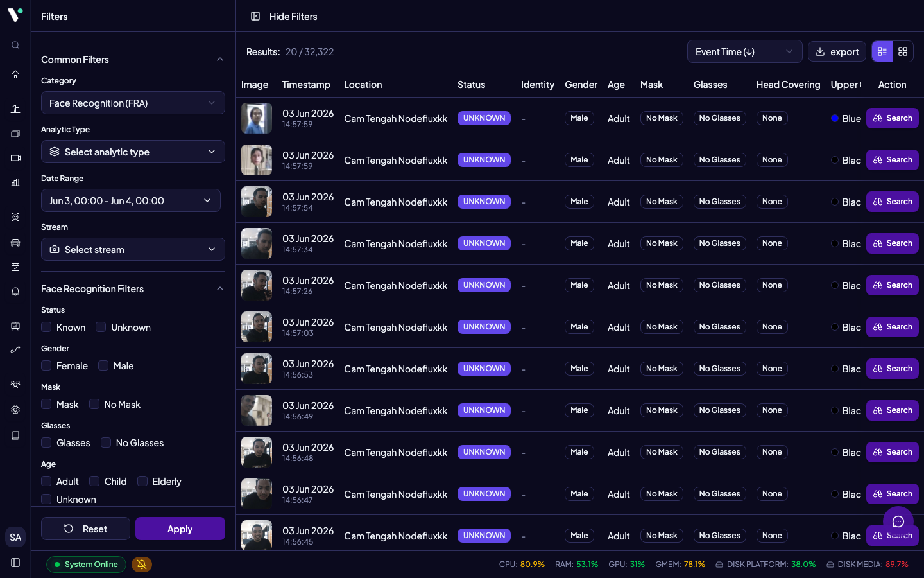Click the Hide Filters panel icon
Image resolution: width=924 pixels, height=578 pixels.
tap(255, 16)
